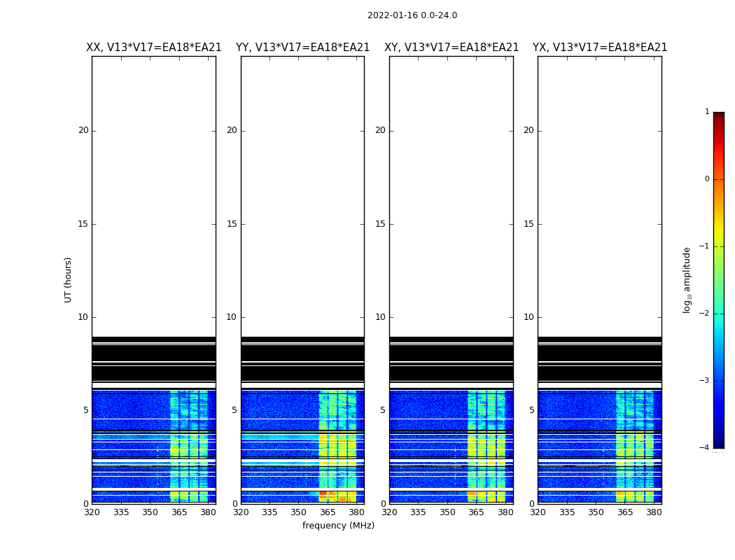Click the XX, V13*V17=EA18*EA21 panel title

[154, 48]
